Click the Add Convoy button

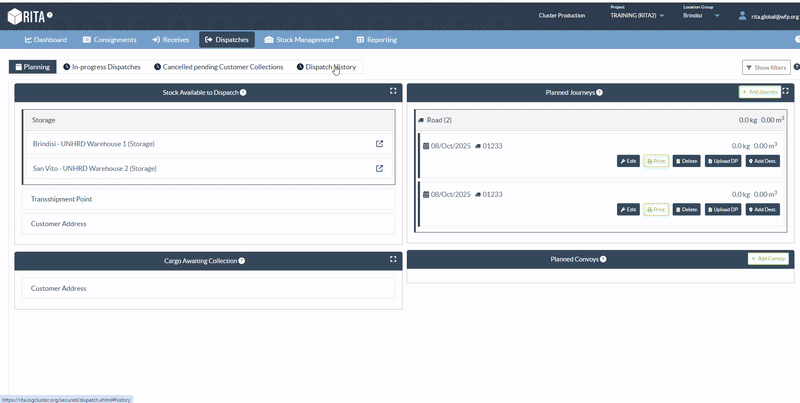pyautogui.click(x=767, y=259)
